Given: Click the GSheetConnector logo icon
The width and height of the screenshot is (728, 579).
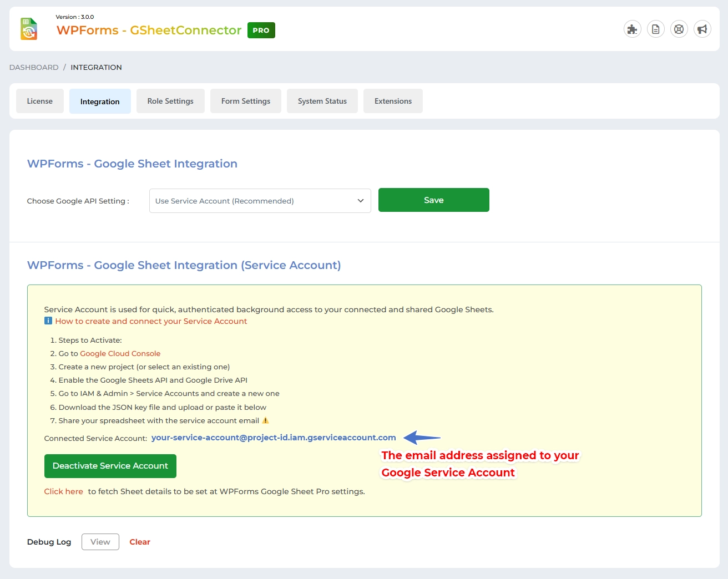Looking at the screenshot, I should click(x=29, y=29).
